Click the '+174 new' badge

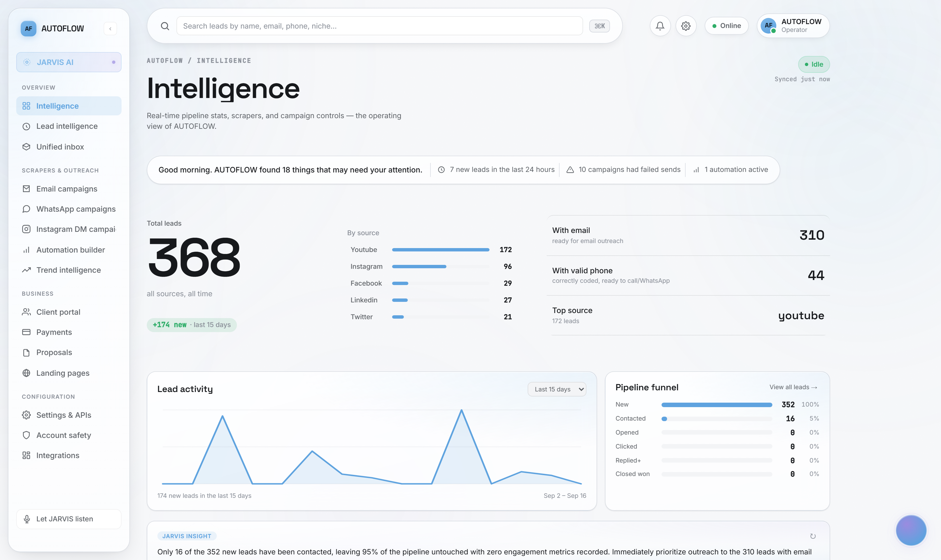pos(192,325)
